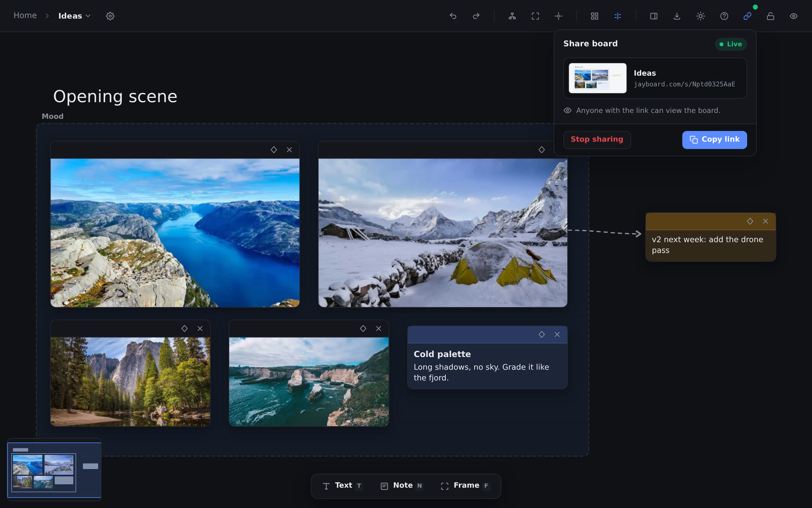Toggle the snap alignment guides icon
The height and width of the screenshot is (508, 812).
tap(618, 16)
